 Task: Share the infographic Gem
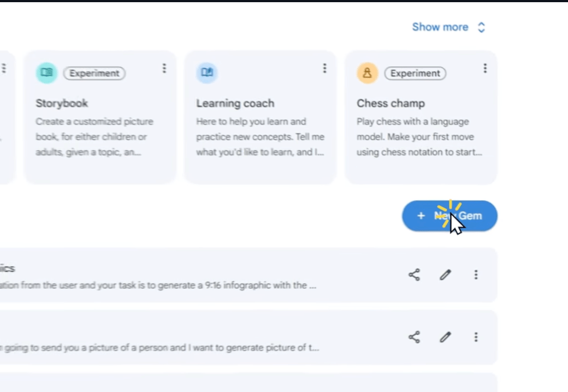(x=415, y=275)
